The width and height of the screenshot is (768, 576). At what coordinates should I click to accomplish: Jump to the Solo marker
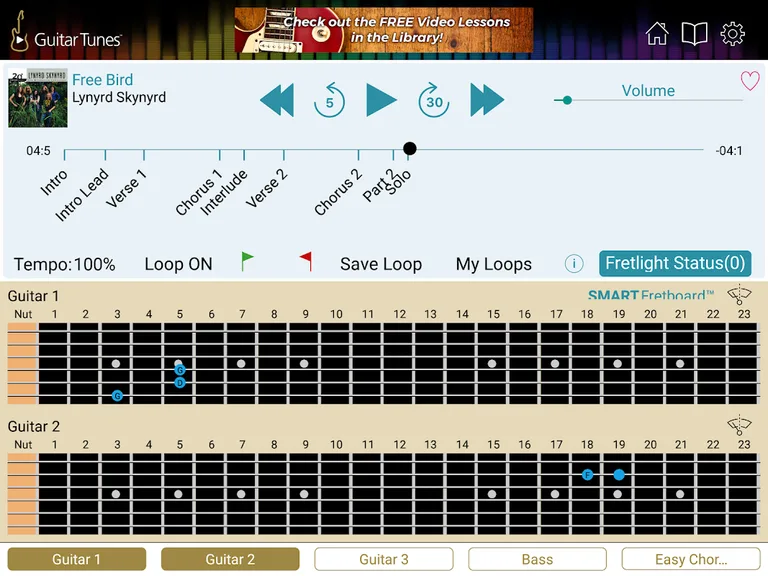click(398, 183)
